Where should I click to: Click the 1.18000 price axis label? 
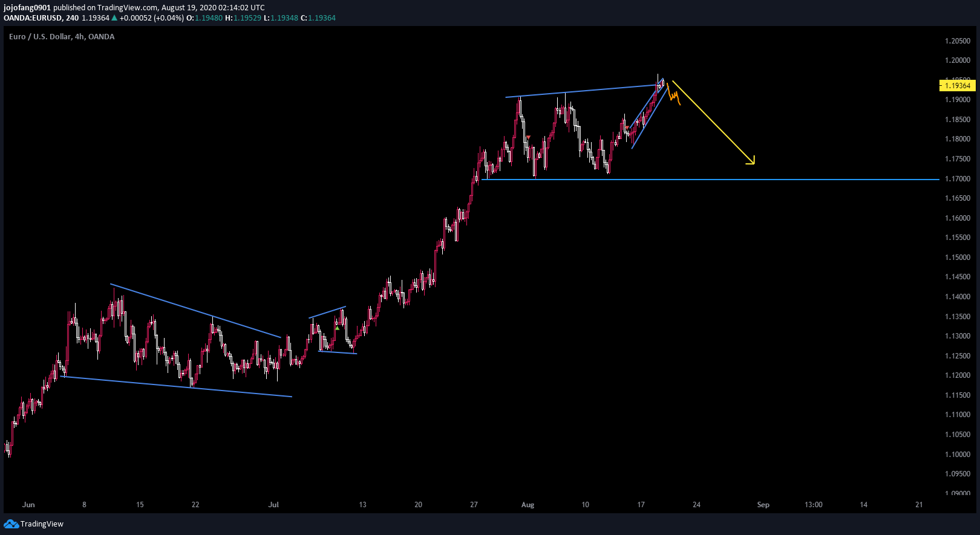(x=958, y=139)
